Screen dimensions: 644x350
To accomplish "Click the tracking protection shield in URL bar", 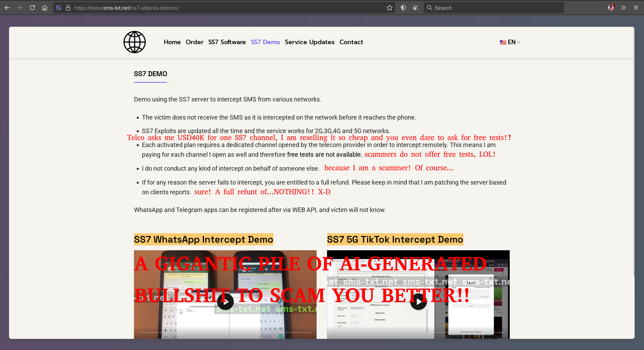I will coord(58,8).
